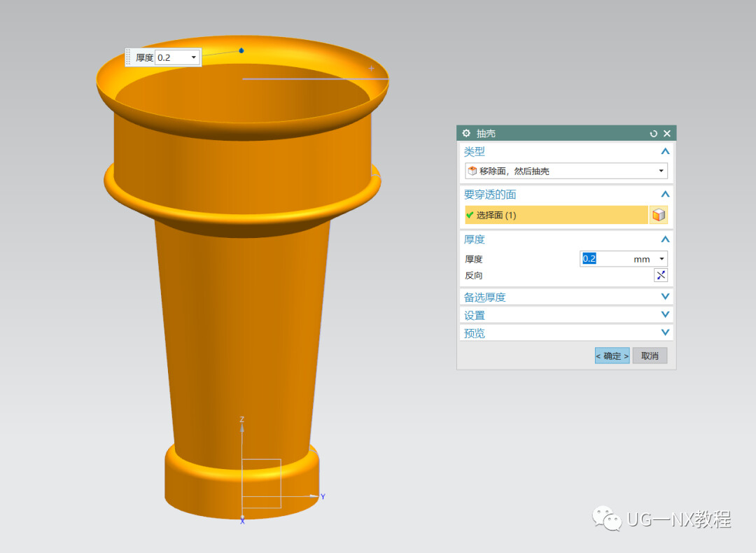Screen dimensions: 756x553
Task: Click the 确定 button
Action: point(612,356)
